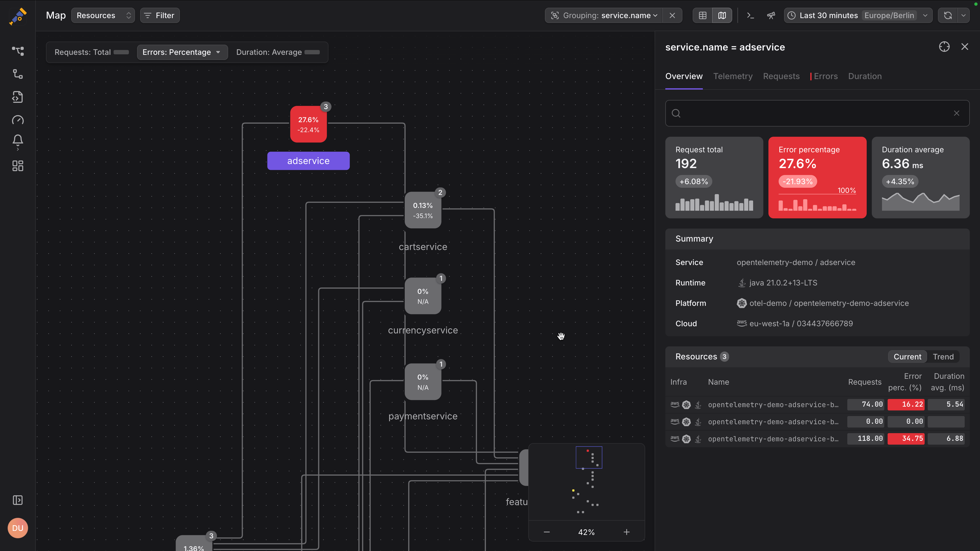Click the telescope explore icon in toolbar

771,16
